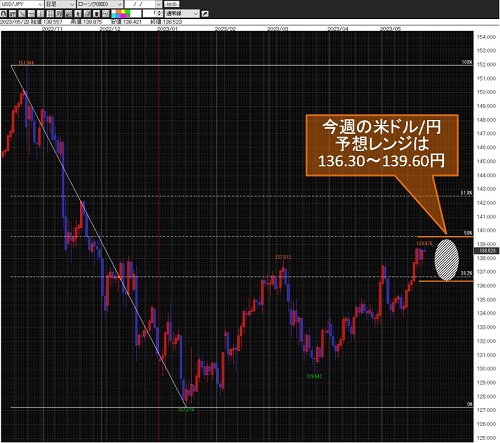Click the 61.8% Fibonacci level label
This screenshot has width=500, height=443.
467,193
